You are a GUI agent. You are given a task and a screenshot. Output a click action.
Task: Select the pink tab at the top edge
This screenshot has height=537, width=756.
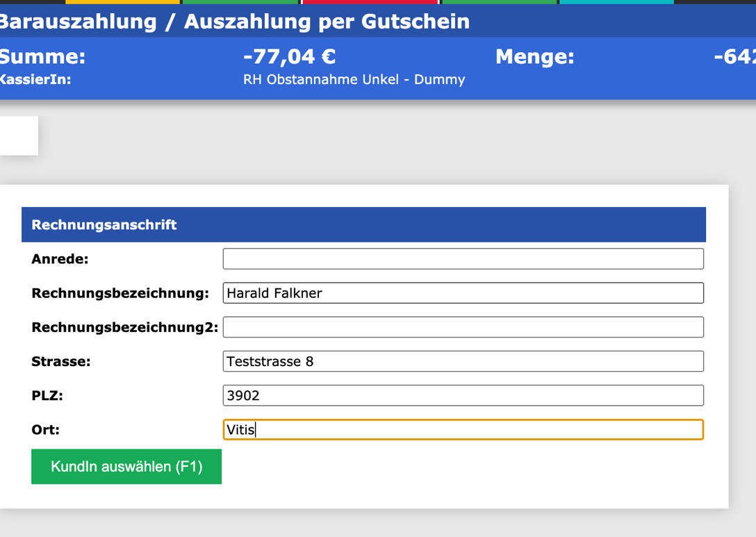pos(368,2)
